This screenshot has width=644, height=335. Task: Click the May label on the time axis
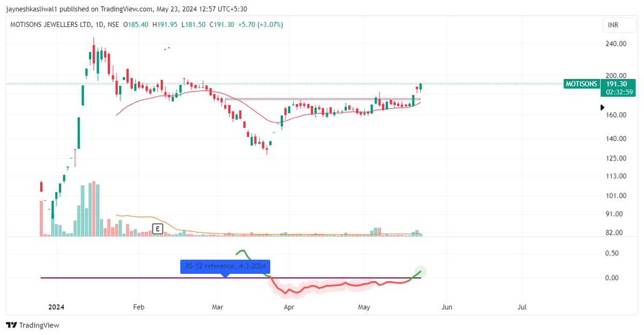(x=364, y=307)
